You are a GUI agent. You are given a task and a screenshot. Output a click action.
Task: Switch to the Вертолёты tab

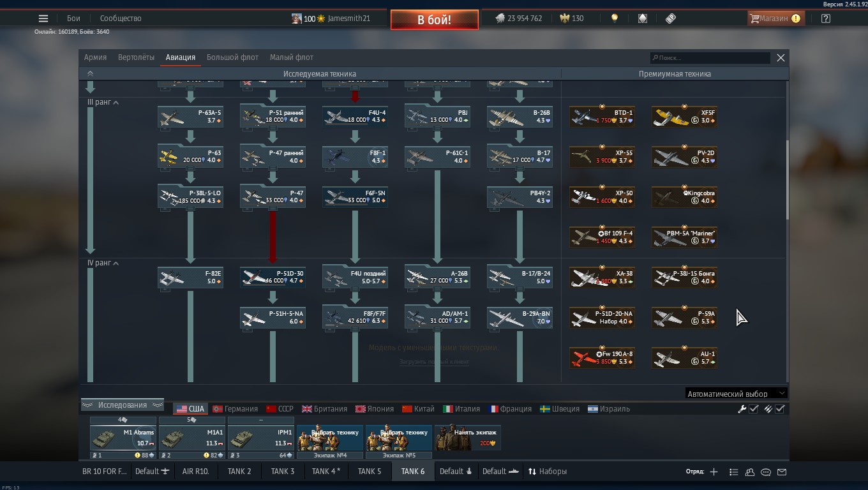pos(136,57)
